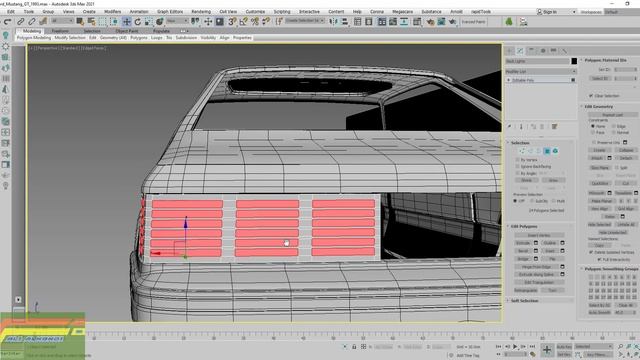The image size is (640, 360).
Task: Open the Workspaces Default dropdown
Action: 621,12
